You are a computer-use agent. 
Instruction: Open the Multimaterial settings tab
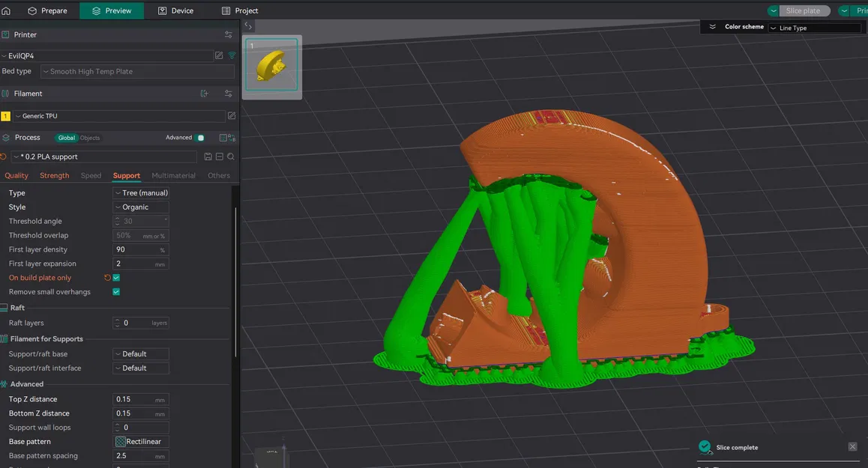click(173, 175)
